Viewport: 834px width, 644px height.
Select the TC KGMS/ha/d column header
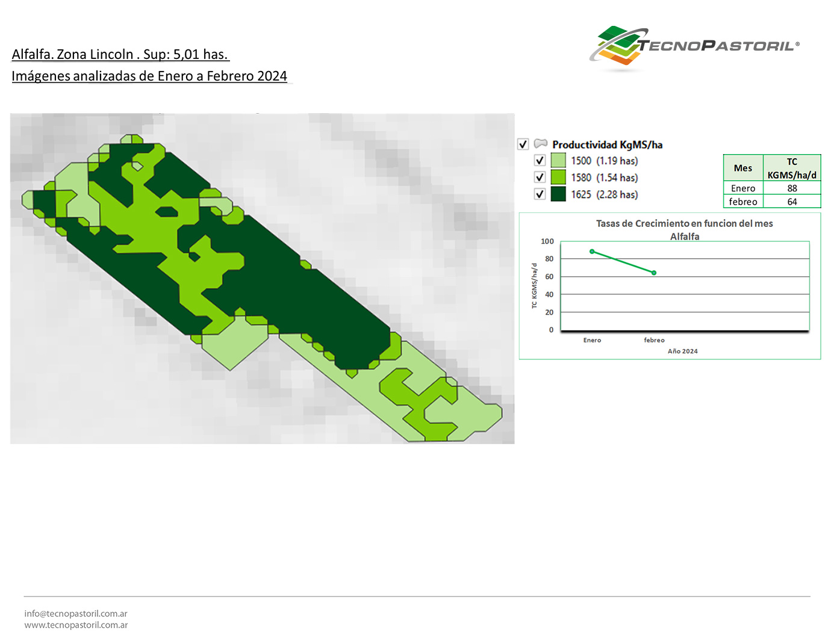[792, 168]
